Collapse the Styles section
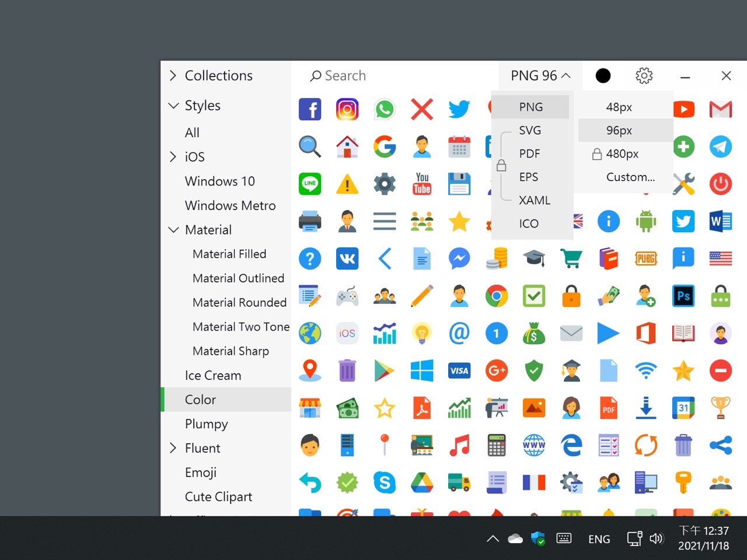This screenshot has width=747, height=560. coord(173,106)
